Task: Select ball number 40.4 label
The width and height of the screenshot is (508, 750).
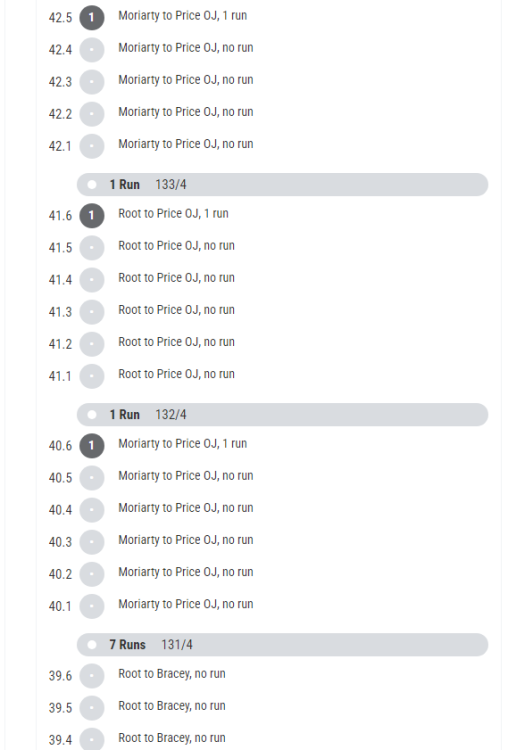Action: pos(60,510)
